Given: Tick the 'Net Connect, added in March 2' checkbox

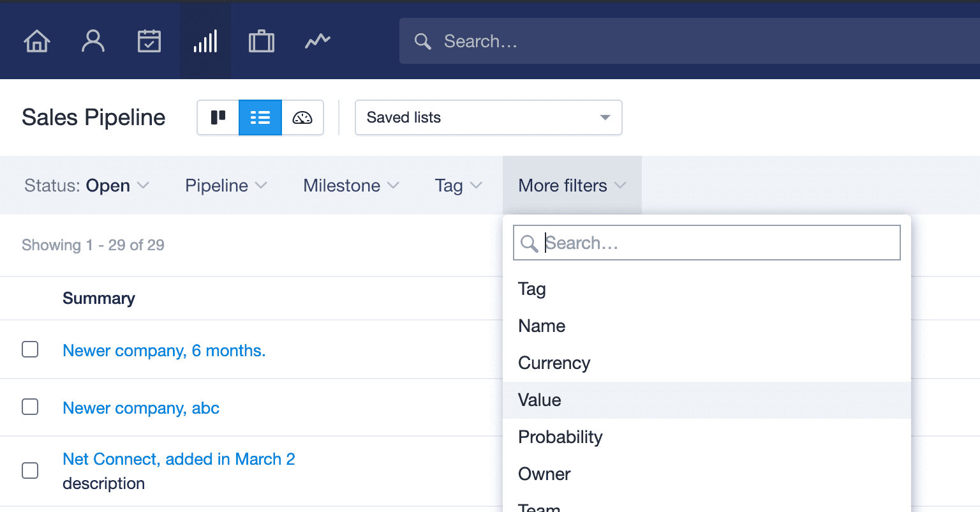Looking at the screenshot, I should [x=30, y=471].
